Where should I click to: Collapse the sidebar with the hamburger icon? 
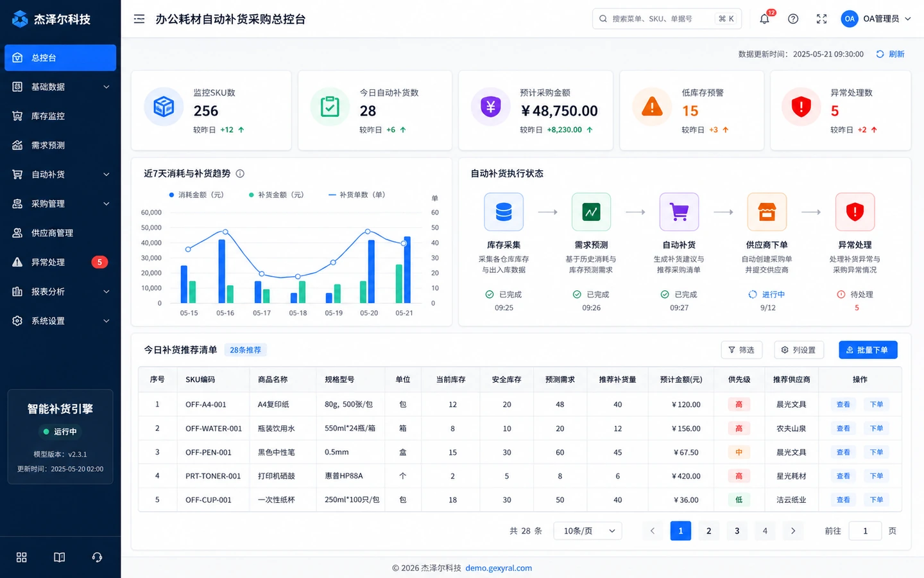pos(139,19)
